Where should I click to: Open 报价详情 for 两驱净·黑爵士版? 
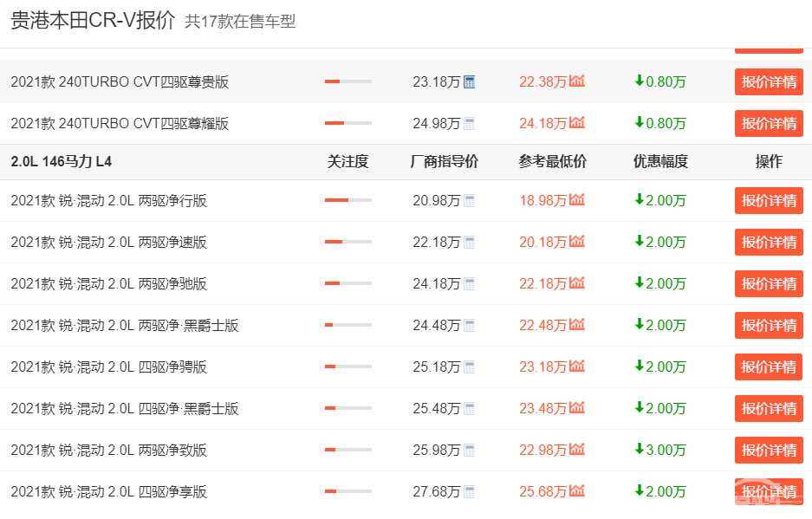769,325
